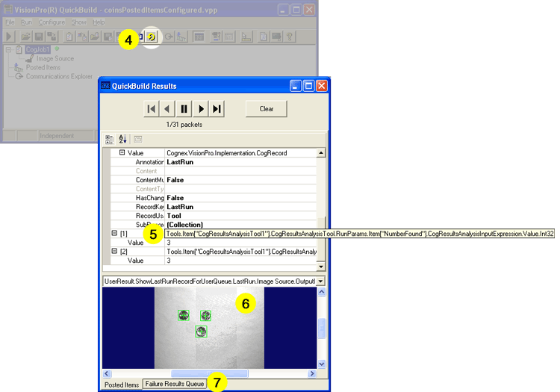The height and width of the screenshot is (392, 560).
Task: Select the ContentMu False row
Action: point(214,180)
